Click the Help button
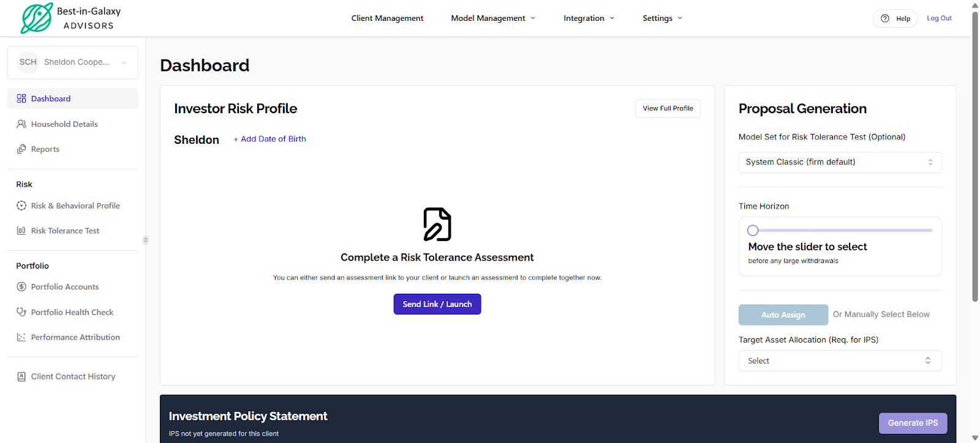980x443 pixels. point(895,18)
